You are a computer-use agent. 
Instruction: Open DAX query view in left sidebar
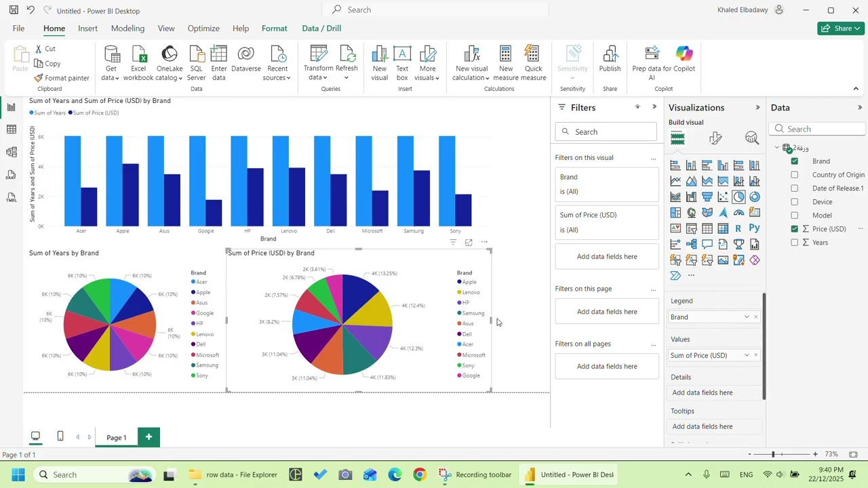(12, 175)
